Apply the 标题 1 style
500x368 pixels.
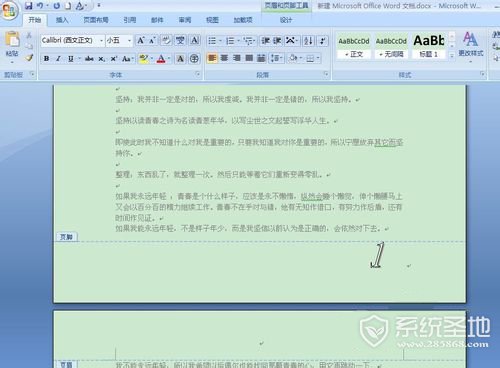tap(429, 47)
